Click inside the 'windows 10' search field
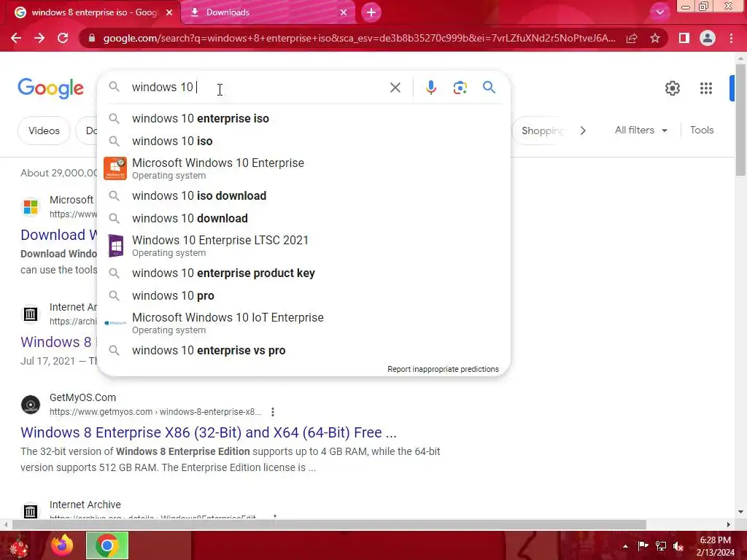This screenshot has width=747, height=560. 258,87
